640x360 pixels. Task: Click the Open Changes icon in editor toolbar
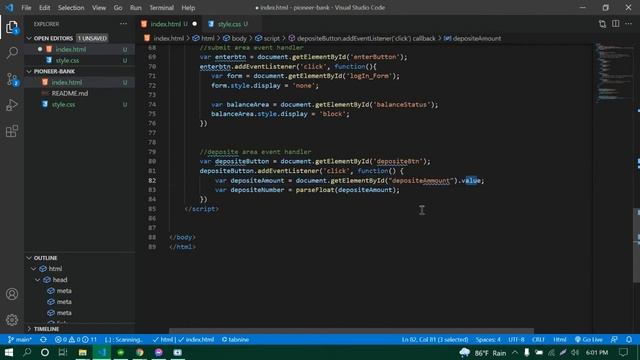click(x=602, y=24)
